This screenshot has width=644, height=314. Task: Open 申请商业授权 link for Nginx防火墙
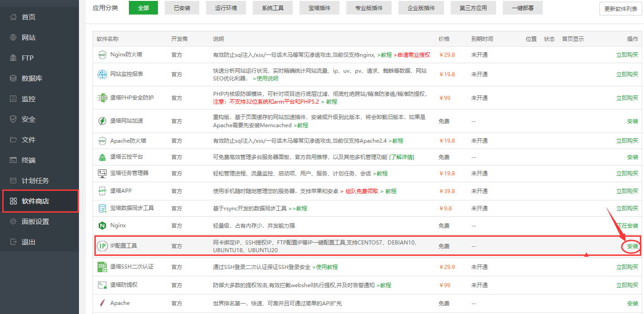click(412, 55)
